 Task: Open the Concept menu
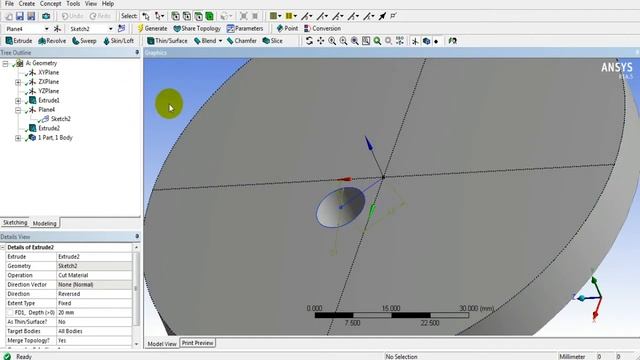(x=50, y=4)
